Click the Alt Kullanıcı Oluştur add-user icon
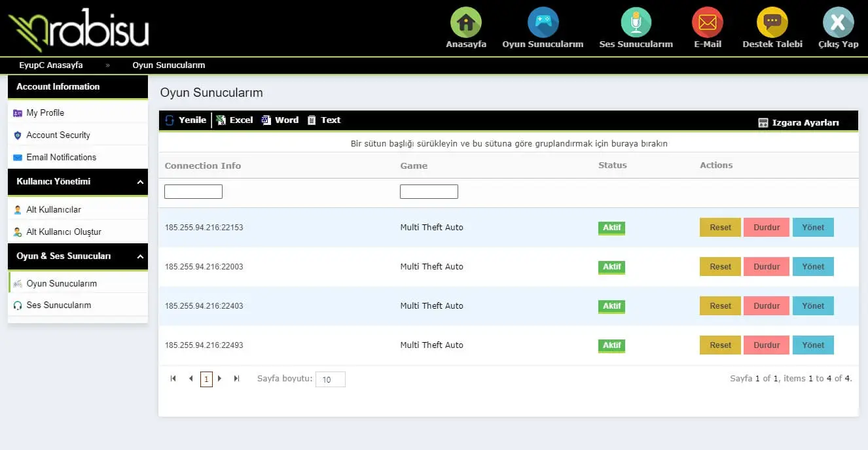Viewport: 868px width, 450px height. pyautogui.click(x=18, y=232)
